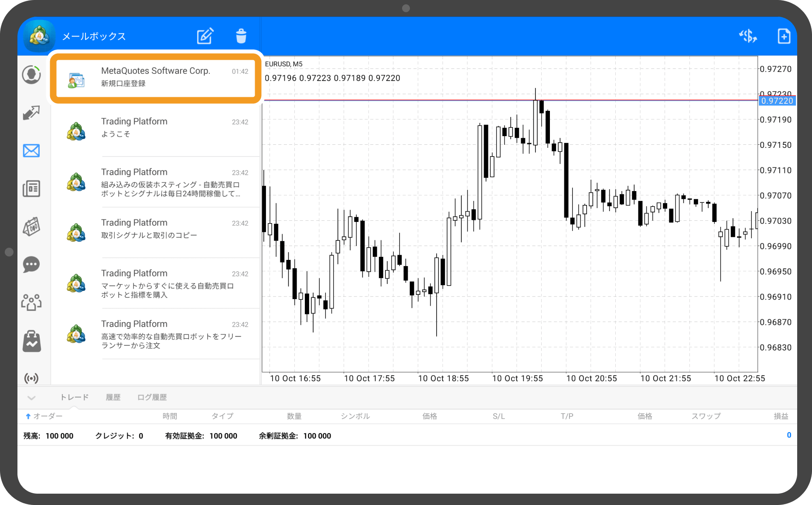Open the economic calendar sidebar icon
812x505 pixels.
click(31, 227)
